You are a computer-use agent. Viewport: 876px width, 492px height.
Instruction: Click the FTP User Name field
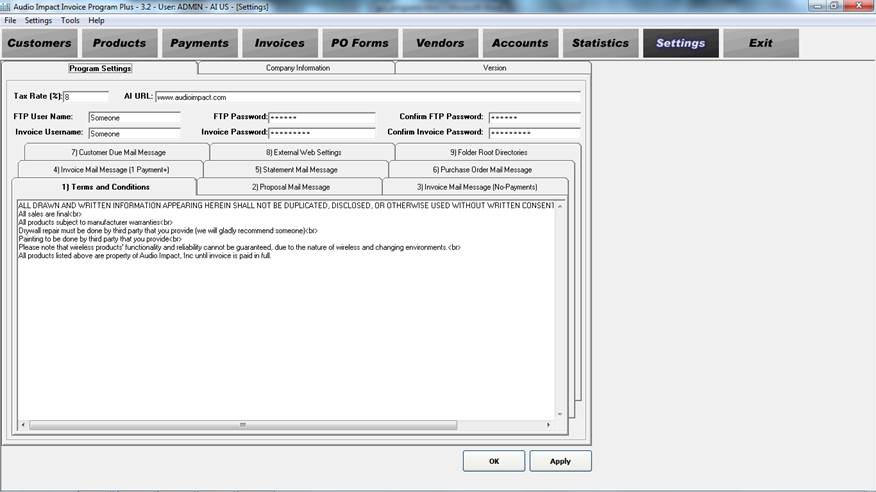[x=134, y=117]
